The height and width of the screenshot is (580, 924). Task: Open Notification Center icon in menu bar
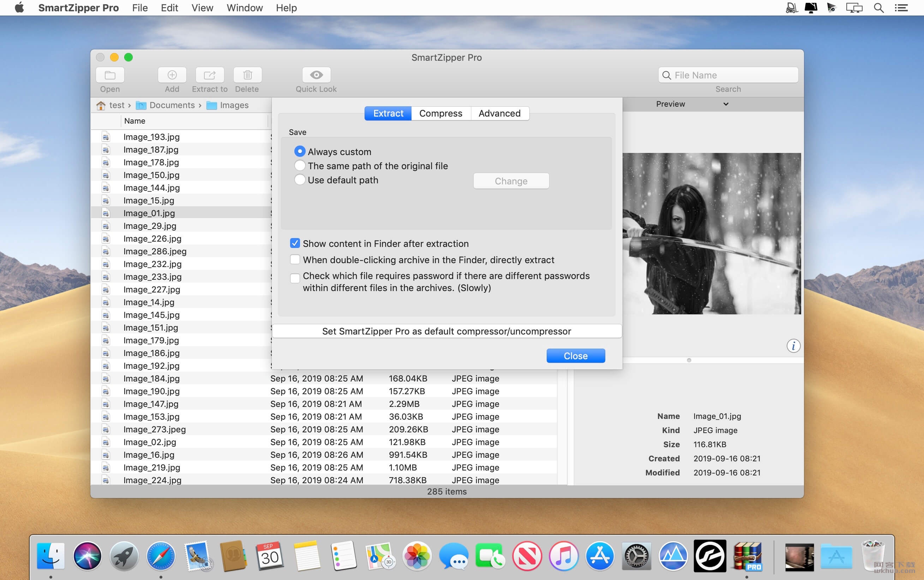pos(901,8)
